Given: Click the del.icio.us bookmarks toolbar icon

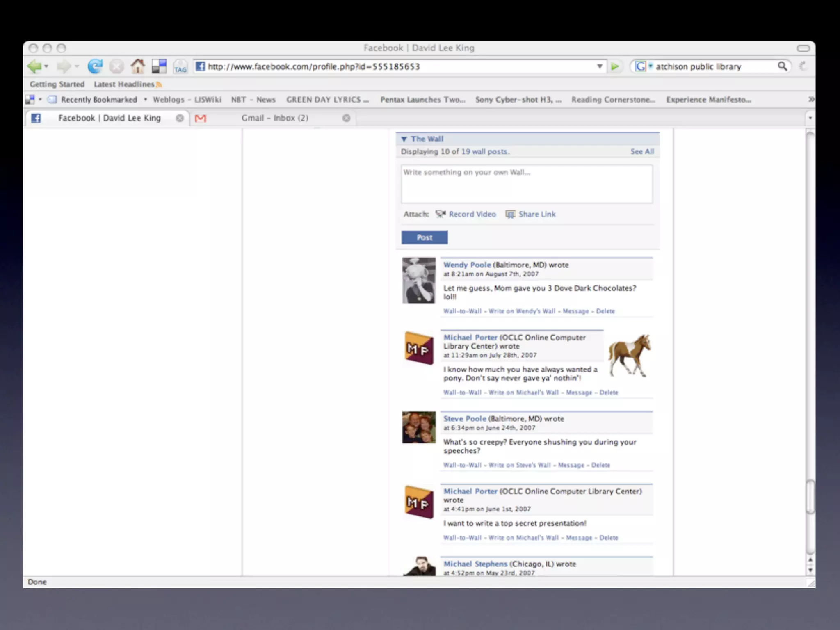Looking at the screenshot, I should (x=159, y=66).
